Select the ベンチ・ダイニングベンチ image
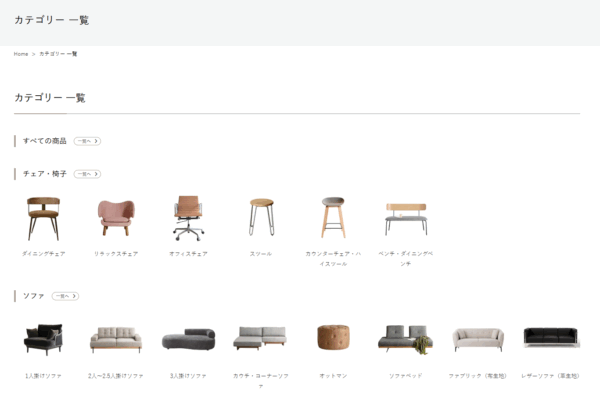Viewport: 600px width, 400px height. click(406, 219)
